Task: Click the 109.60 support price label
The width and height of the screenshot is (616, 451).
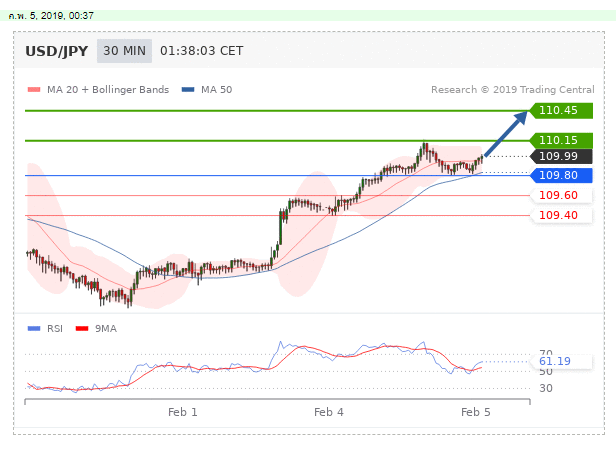Action: coord(561,195)
